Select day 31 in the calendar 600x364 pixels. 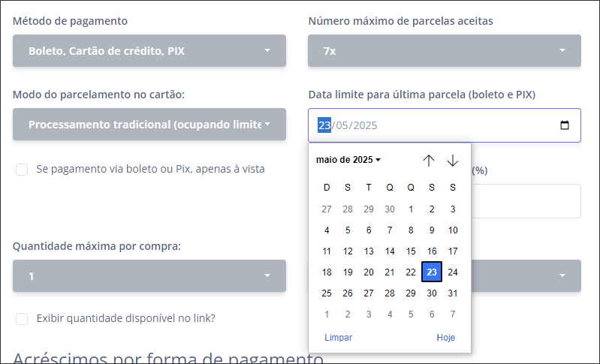[453, 293]
